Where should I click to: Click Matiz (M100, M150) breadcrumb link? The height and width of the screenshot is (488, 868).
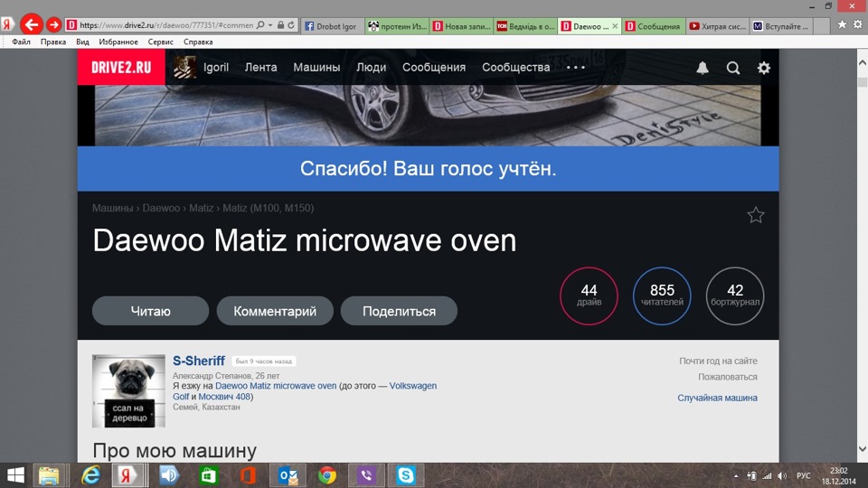coord(268,208)
